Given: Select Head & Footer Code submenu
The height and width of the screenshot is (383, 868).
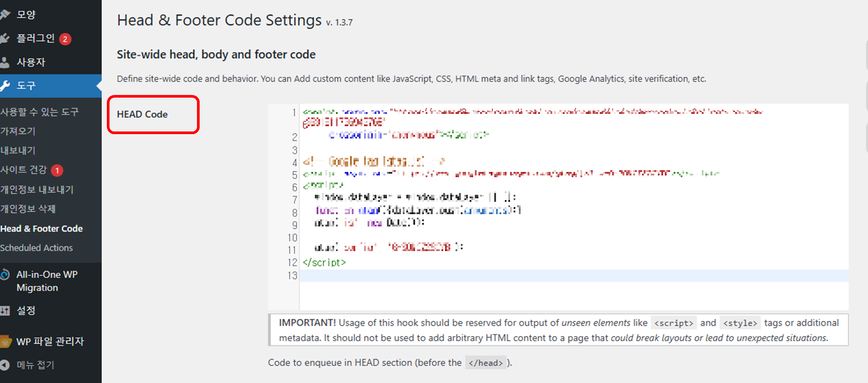Looking at the screenshot, I should pyautogui.click(x=41, y=229).
